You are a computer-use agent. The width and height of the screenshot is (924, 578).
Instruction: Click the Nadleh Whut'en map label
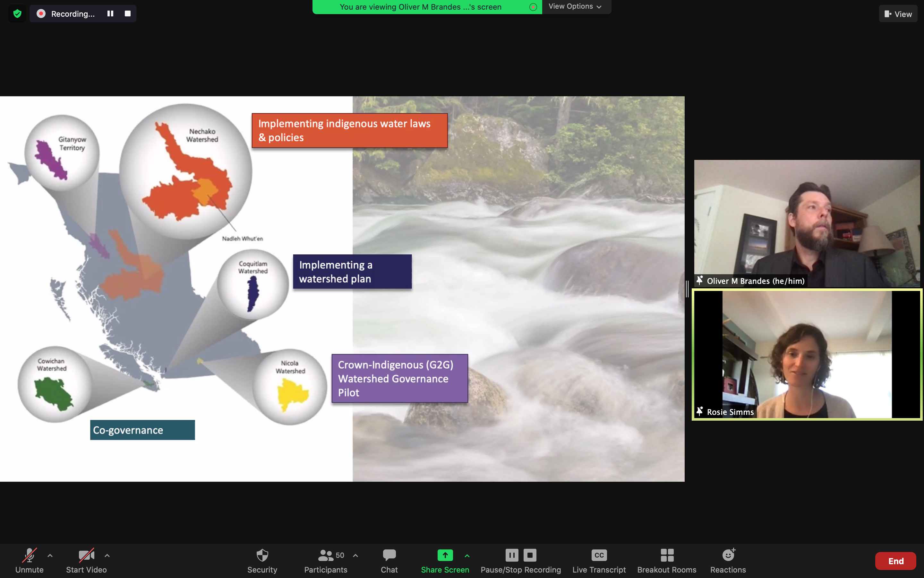pos(243,239)
